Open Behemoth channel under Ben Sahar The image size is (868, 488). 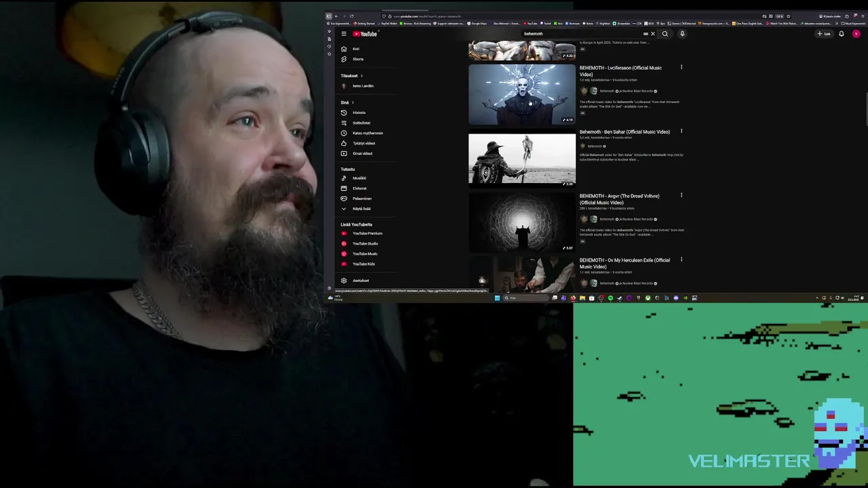pos(594,146)
